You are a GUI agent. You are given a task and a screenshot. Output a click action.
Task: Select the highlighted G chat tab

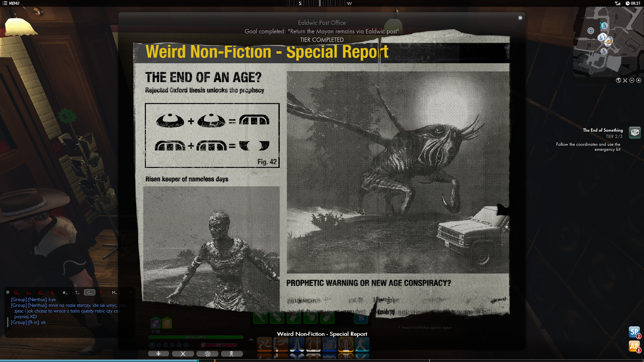[90, 293]
